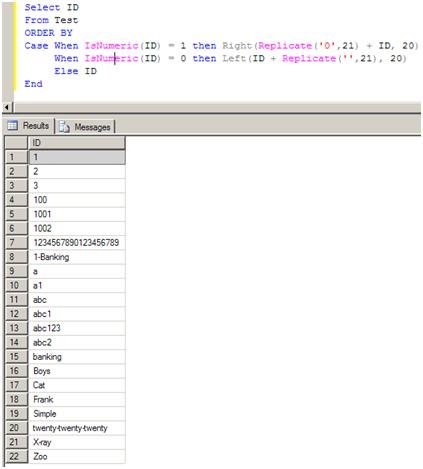
Task: Select row header number 15
Action: pos(16,357)
